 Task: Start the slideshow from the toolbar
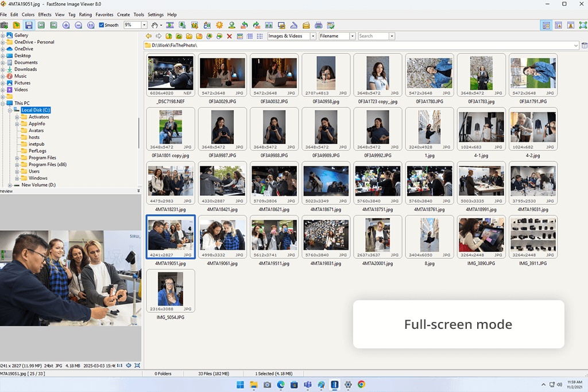click(170, 25)
